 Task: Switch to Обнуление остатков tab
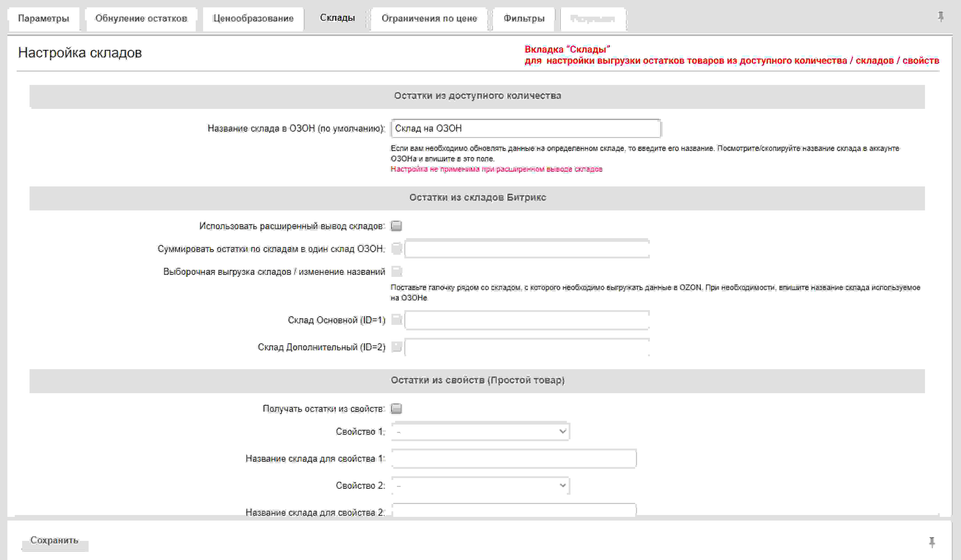(141, 19)
